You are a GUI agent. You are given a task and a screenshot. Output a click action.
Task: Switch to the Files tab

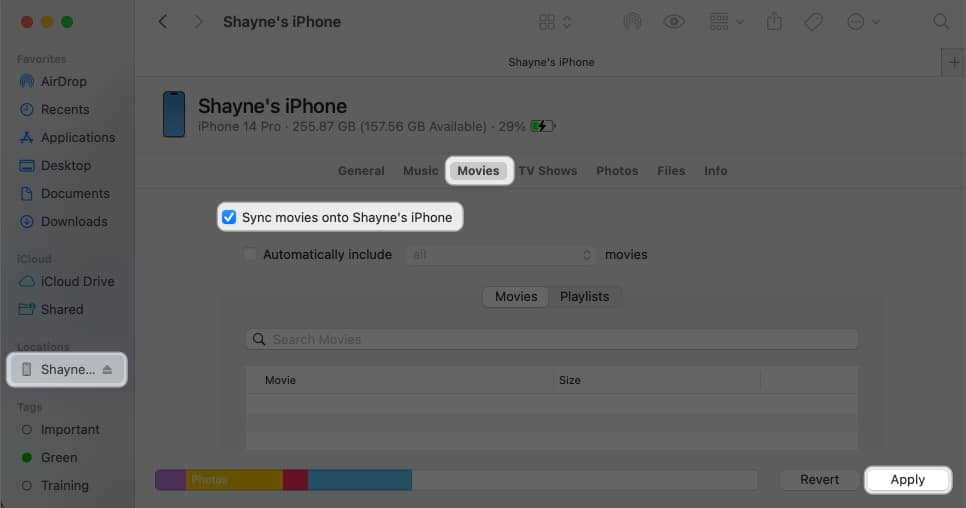pyautogui.click(x=671, y=171)
